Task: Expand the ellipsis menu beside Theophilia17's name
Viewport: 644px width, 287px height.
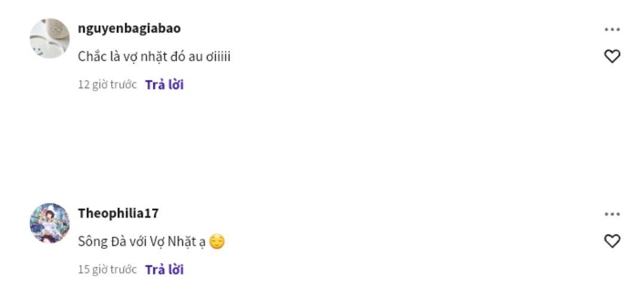Action: (612, 214)
